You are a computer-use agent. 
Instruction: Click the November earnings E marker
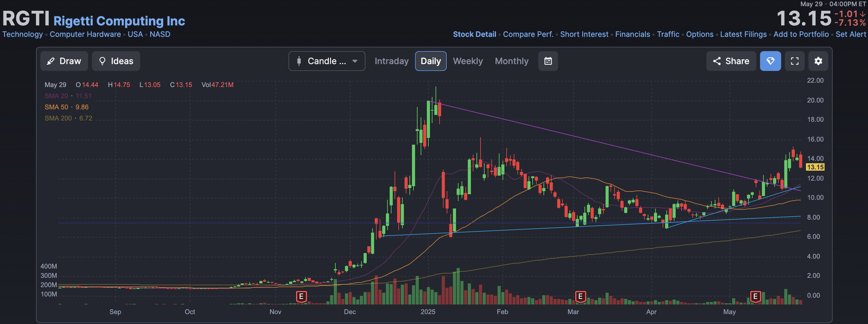tap(301, 297)
